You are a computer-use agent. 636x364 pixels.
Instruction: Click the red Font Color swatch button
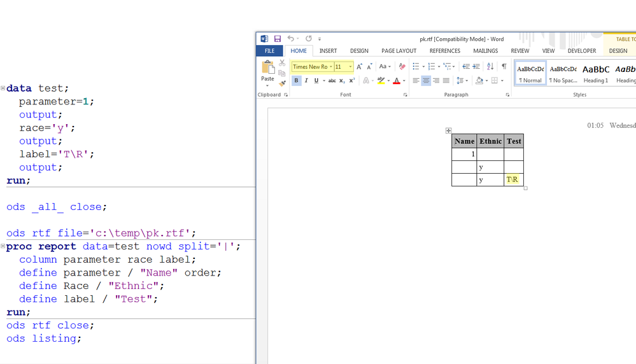click(396, 81)
